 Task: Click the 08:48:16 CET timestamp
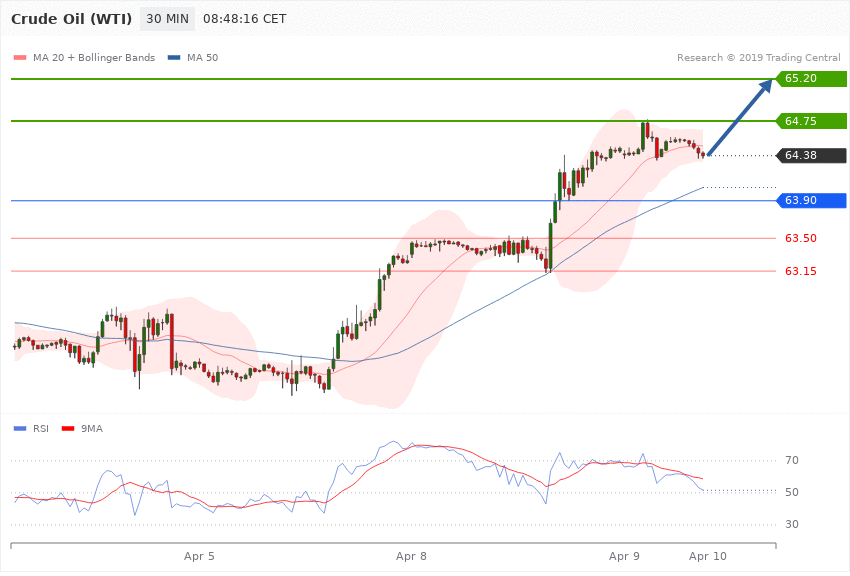pyautogui.click(x=244, y=19)
